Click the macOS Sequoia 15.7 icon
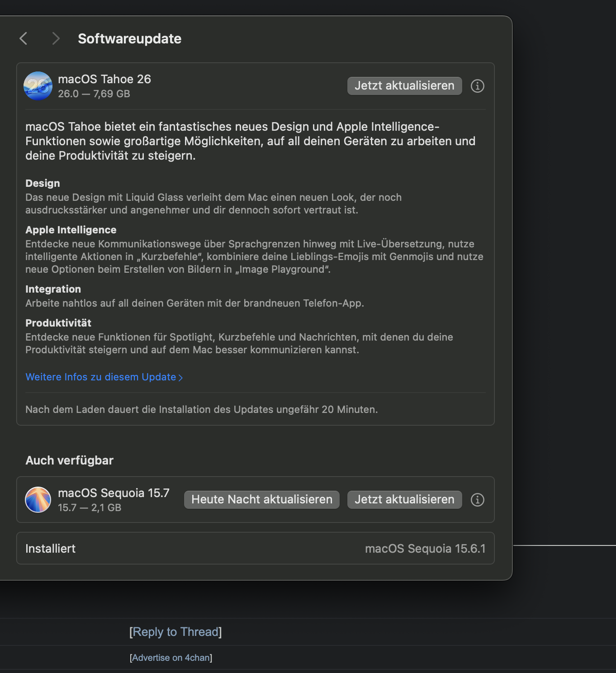Viewport: 616px width, 673px height. pos(38,500)
